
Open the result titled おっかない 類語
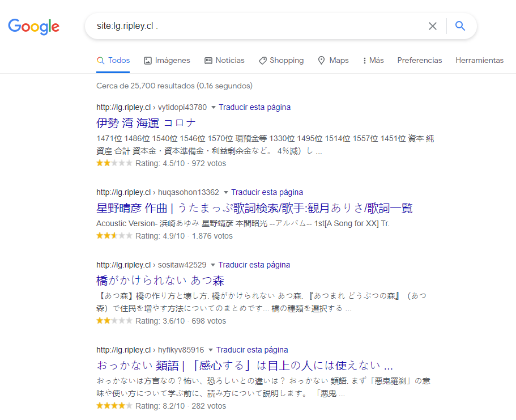pos(245,366)
